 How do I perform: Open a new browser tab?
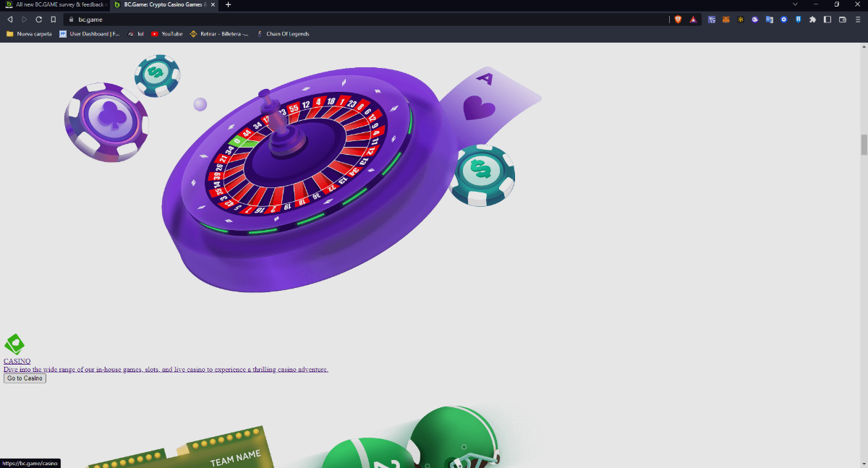click(229, 4)
